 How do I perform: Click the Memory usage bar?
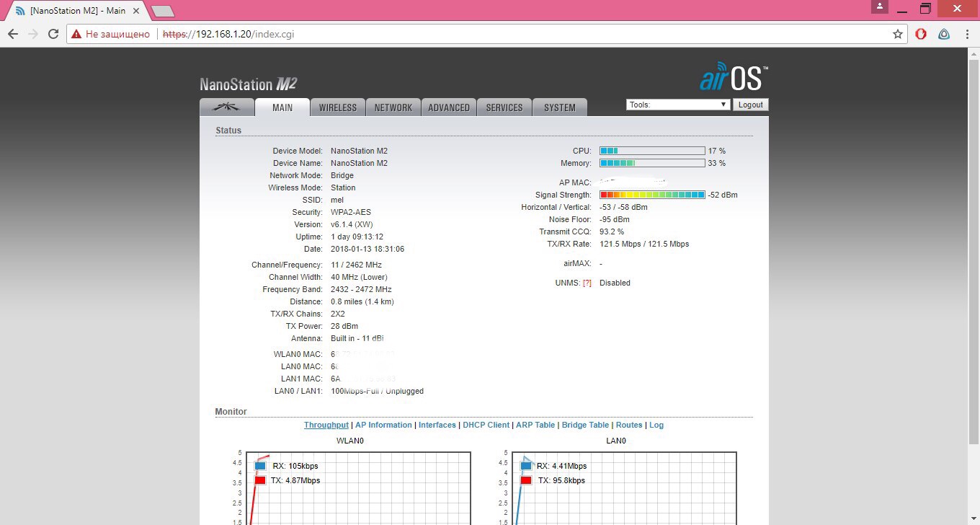coord(652,163)
